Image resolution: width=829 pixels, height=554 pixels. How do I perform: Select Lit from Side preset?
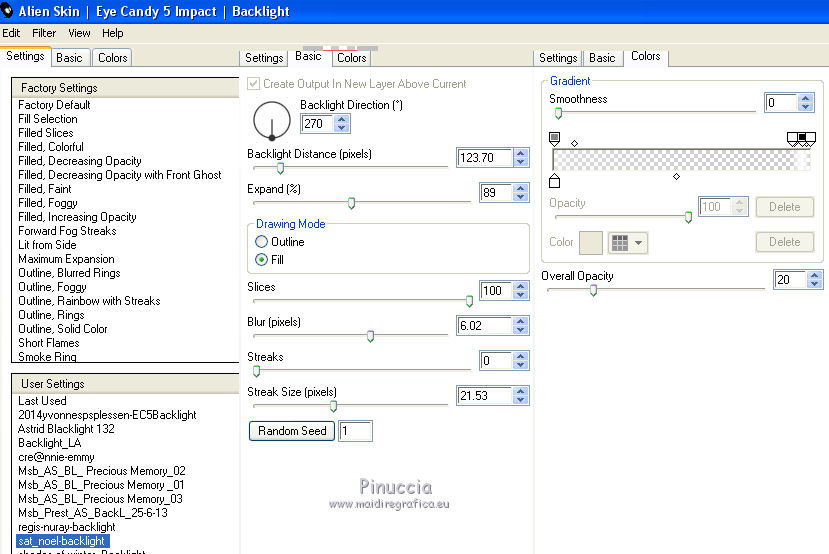point(47,245)
